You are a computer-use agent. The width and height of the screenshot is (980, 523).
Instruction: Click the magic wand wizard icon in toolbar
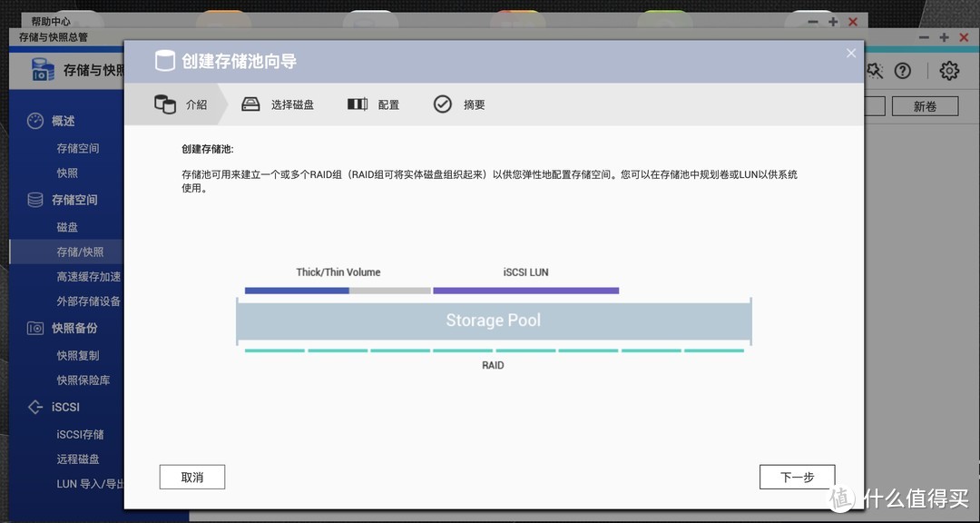point(875,70)
